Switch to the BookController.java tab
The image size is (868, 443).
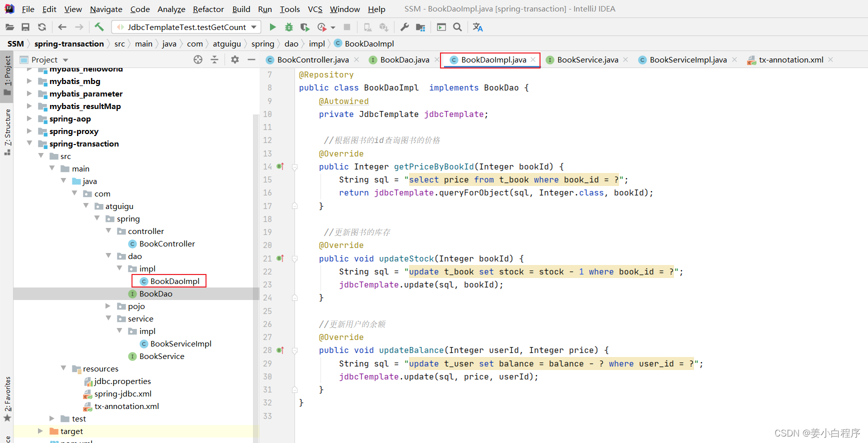[x=313, y=59]
